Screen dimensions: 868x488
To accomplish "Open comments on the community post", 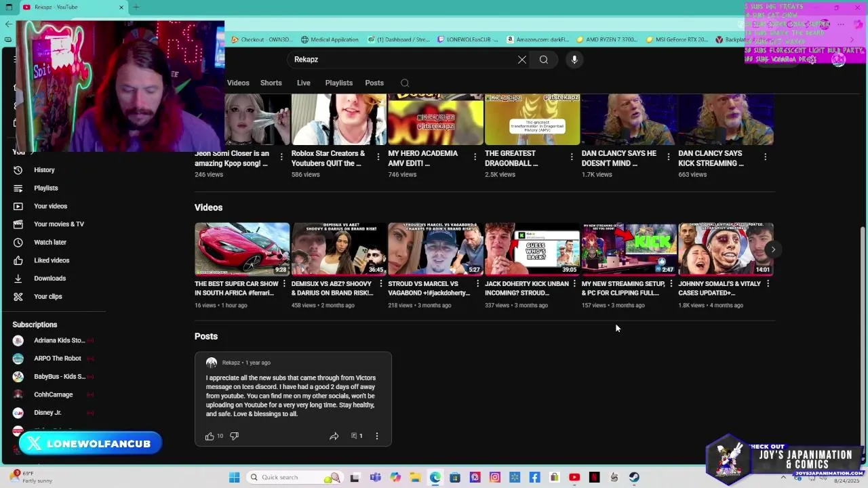I will [x=357, y=436].
